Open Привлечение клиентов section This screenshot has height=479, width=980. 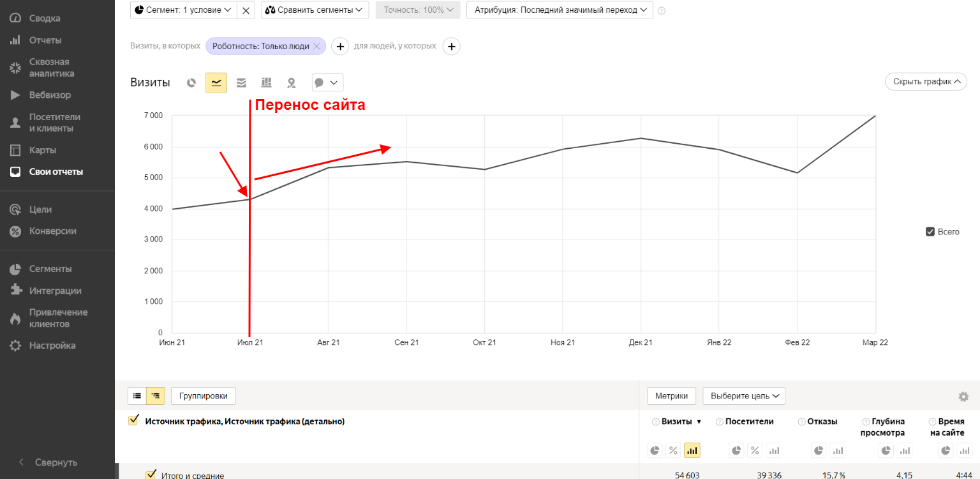[59, 318]
